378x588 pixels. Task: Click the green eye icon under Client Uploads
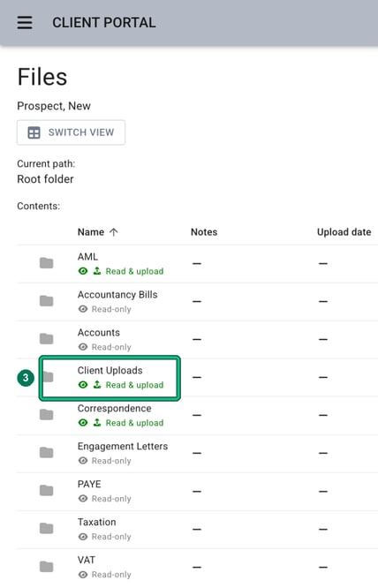coord(83,385)
